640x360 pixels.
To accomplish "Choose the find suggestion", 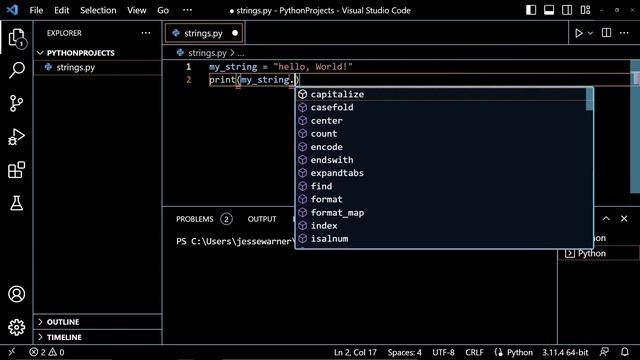I will point(441,186).
